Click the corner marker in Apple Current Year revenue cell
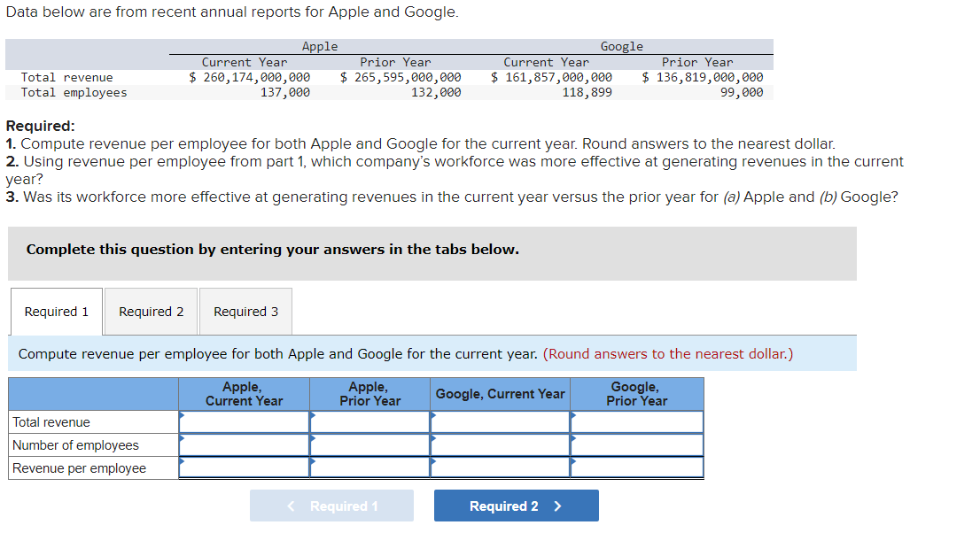Viewport: 980px width, 556px height. [183, 414]
